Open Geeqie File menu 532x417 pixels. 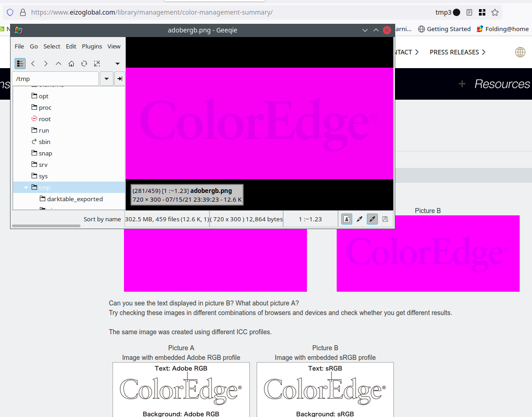19,47
